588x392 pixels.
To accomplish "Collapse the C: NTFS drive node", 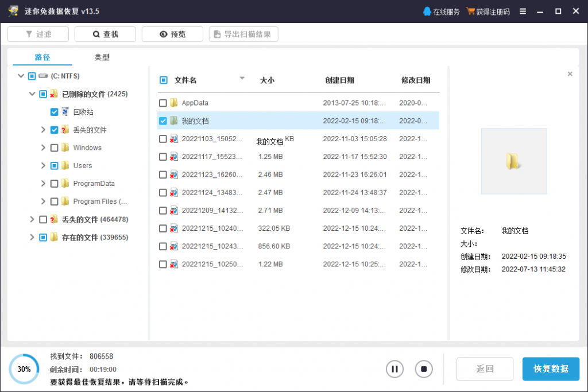I will pos(21,76).
